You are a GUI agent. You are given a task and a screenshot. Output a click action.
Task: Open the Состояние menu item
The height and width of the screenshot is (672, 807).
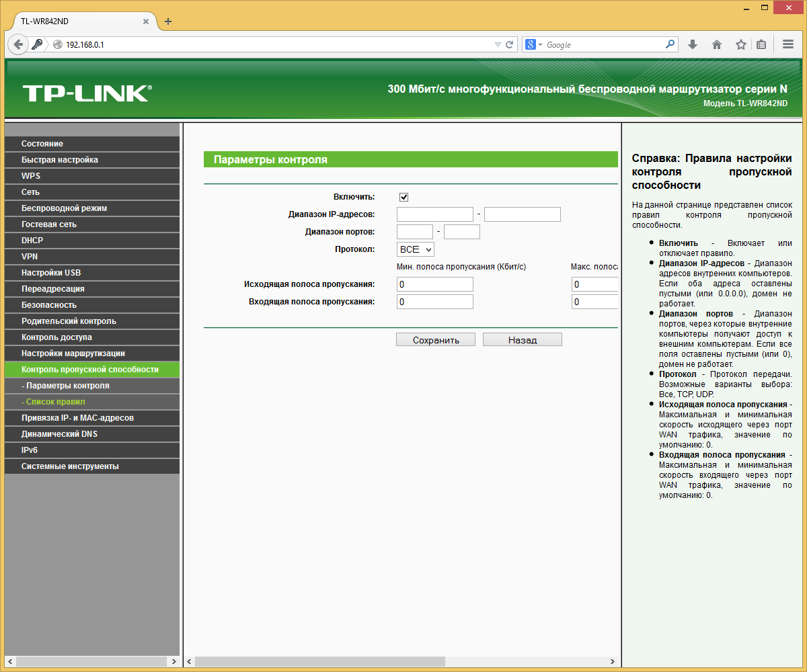pos(92,144)
